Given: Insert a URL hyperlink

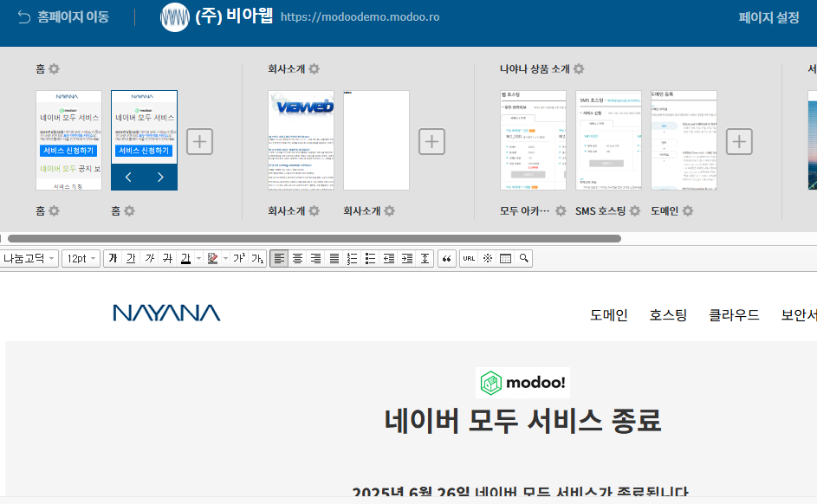Looking at the screenshot, I should coord(469,258).
